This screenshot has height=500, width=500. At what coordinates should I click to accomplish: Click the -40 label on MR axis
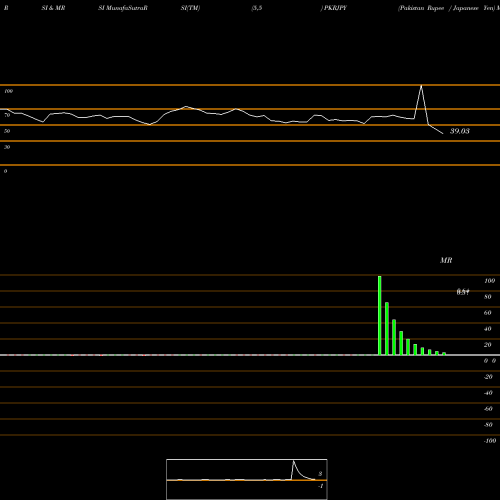click(x=488, y=393)
